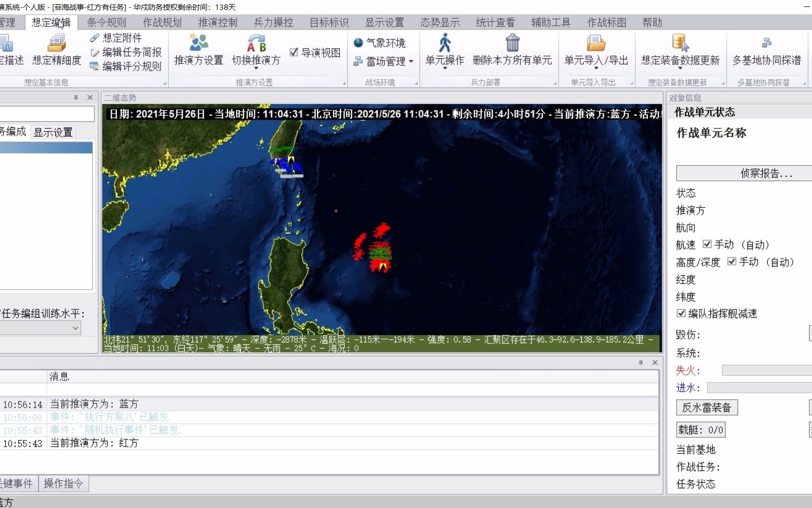Open the 帮助 ribbon tab
The image size is (812, 508).
tap(652, 22)
